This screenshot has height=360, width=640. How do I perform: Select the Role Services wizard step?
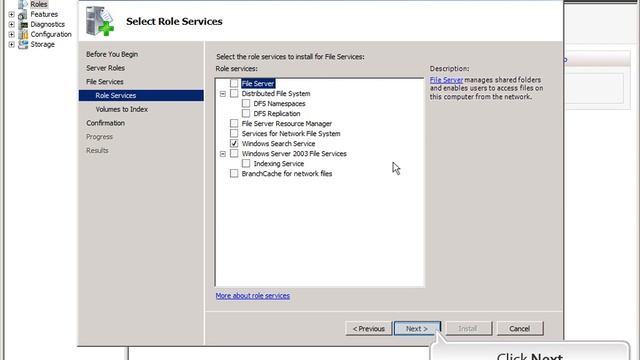(141, 96)
